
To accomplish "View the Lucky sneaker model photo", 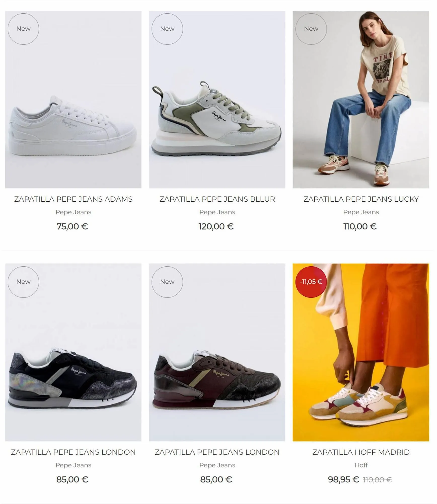I will click(x=361, y=100).
